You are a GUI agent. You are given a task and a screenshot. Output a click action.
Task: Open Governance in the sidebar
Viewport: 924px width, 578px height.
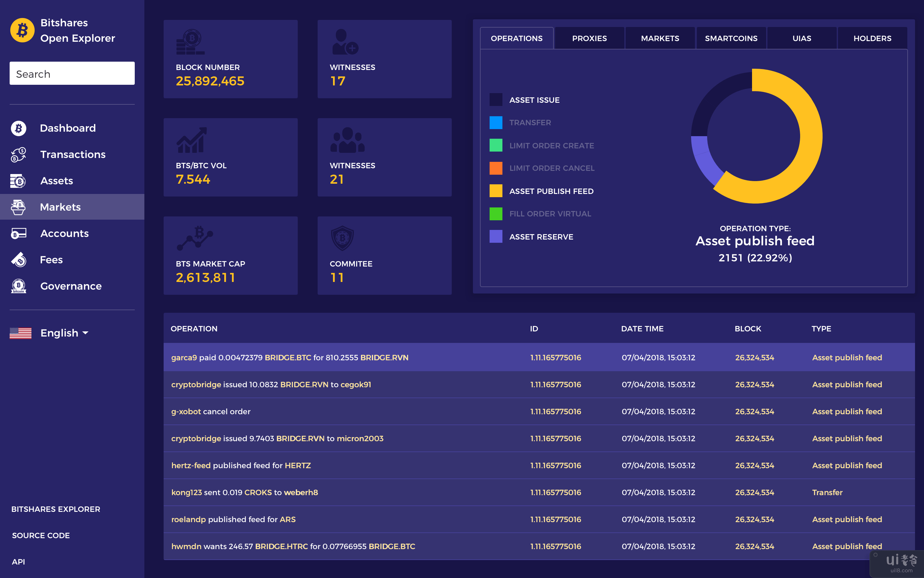[71, 286]
